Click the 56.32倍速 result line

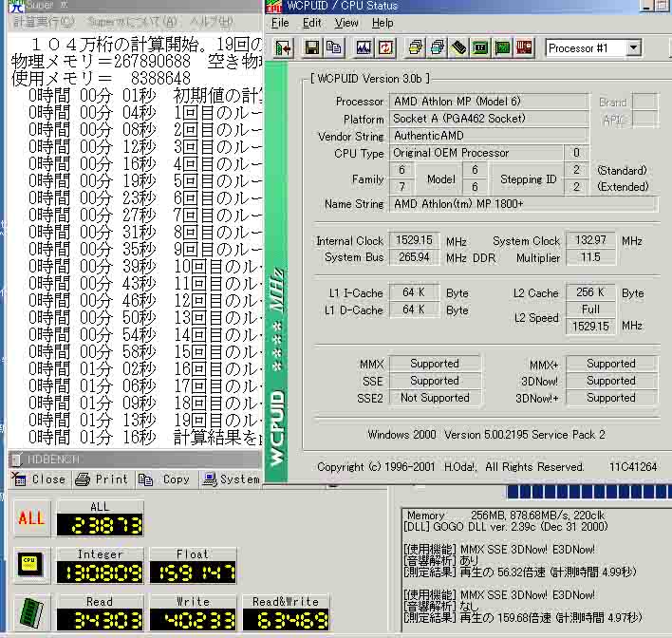(520, 572)
